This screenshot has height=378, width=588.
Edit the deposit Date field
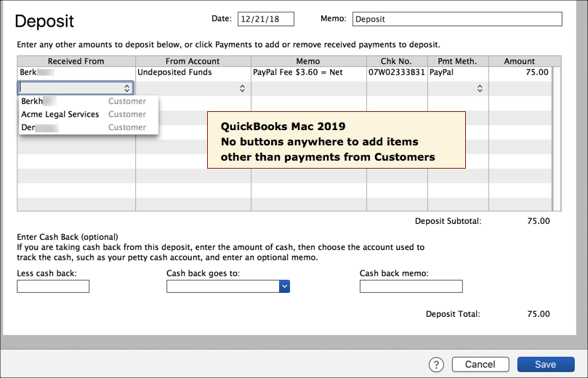tap(265, 19)
